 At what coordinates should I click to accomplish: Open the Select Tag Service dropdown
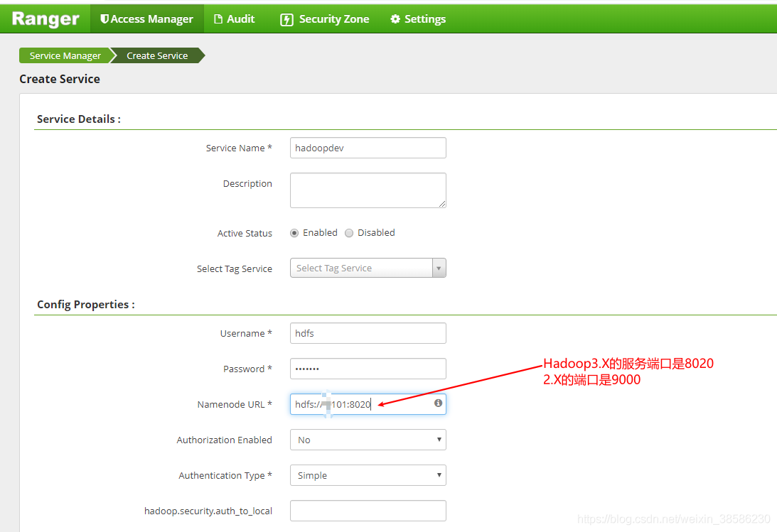pyautogui.click(x=368, y=268)
